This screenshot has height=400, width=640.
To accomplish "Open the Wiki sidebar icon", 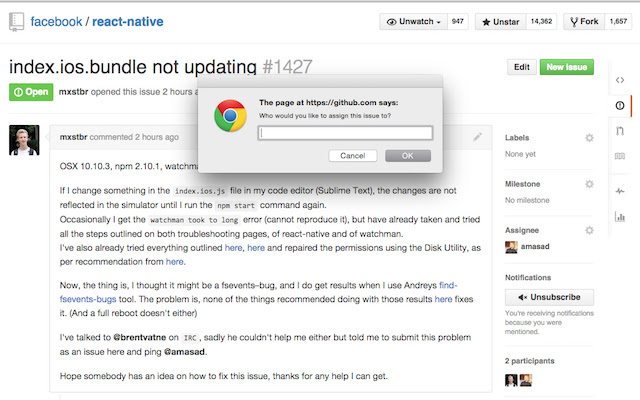I will click(620, 156).
